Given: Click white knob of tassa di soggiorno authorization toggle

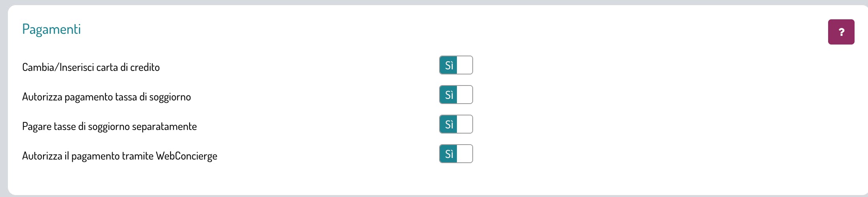Looking at the screenshot, I should 465,95.
